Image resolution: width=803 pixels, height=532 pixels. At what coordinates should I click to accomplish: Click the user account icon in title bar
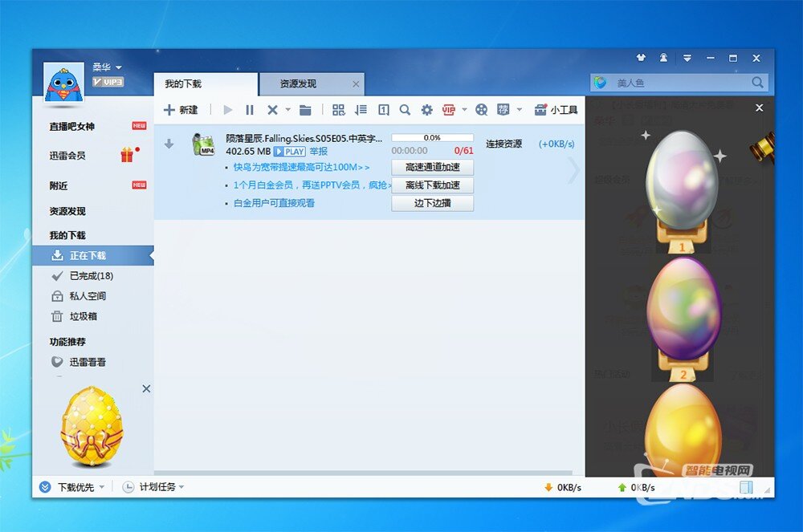(x=664, y=58)
